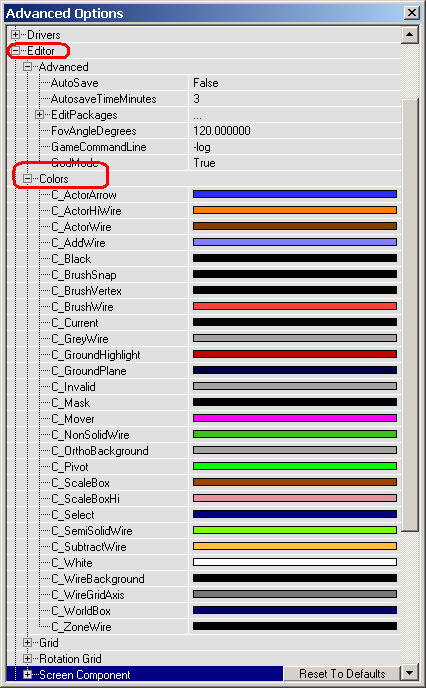Pick the C_White color swatch
The height and width of the screenshot is (688, 426).
(295, 562)
